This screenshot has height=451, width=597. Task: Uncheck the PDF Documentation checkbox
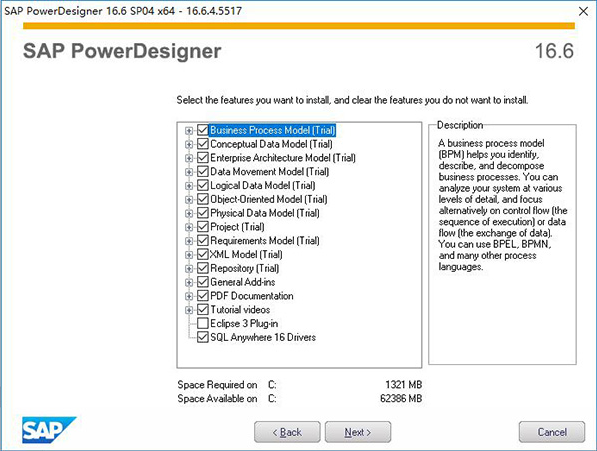coord(203,296)
